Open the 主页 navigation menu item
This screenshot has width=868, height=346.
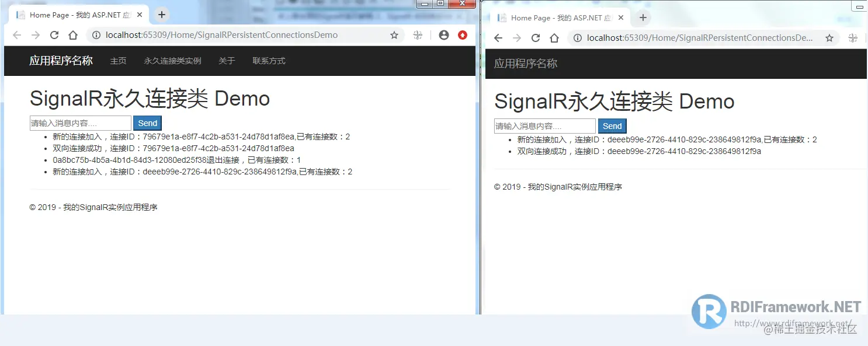tap(118, 60)
